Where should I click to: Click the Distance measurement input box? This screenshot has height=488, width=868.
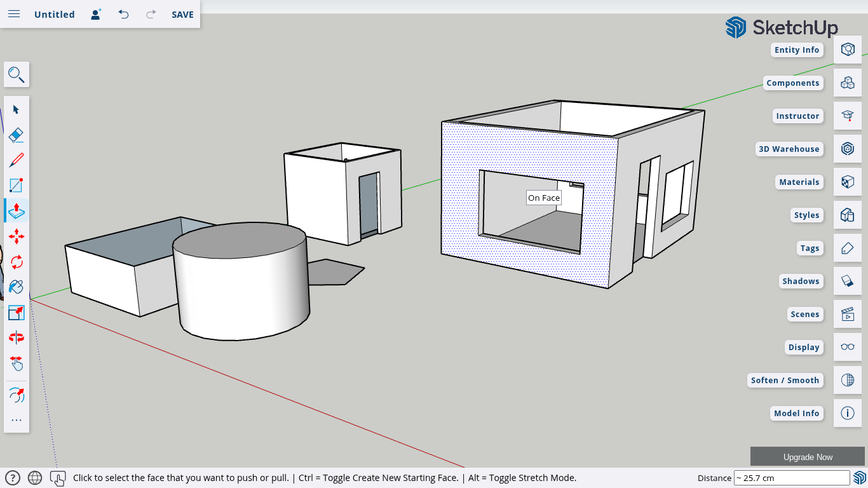pyautogui.click(x=791, y=478)
